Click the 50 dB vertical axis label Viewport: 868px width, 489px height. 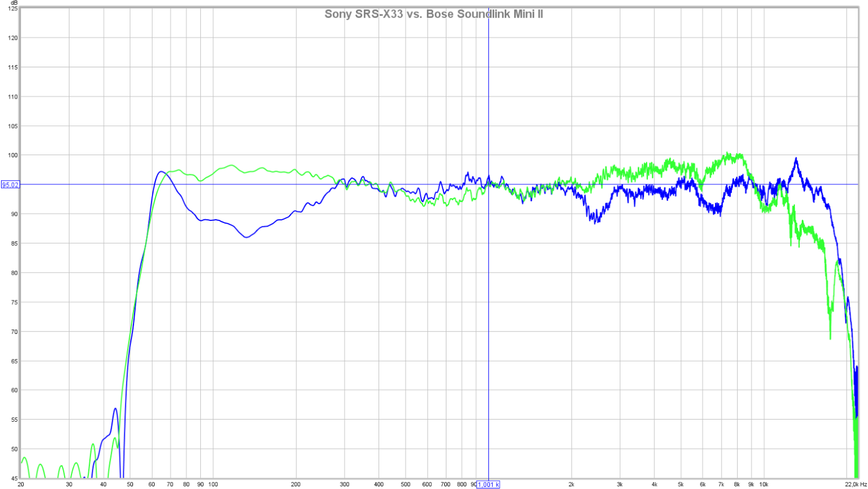[15, 449]
